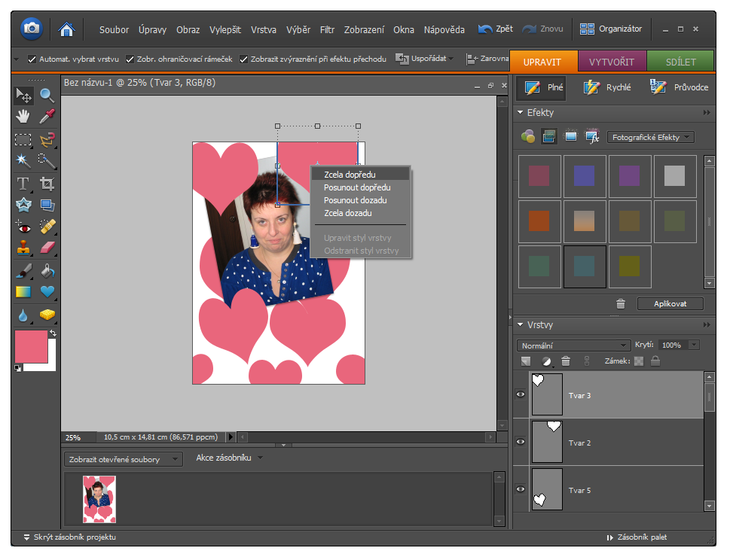Viewport: 730px width, 560px height.
Task: Select the horizontal Type tool
Action: [x=23, y=183]
